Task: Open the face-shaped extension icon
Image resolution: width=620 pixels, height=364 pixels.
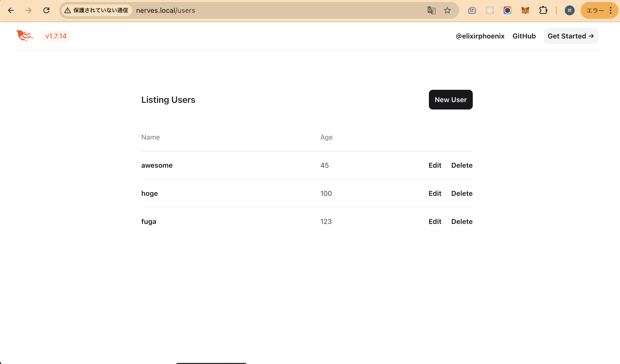Action: pyautogui.click(x=472, y=10)
